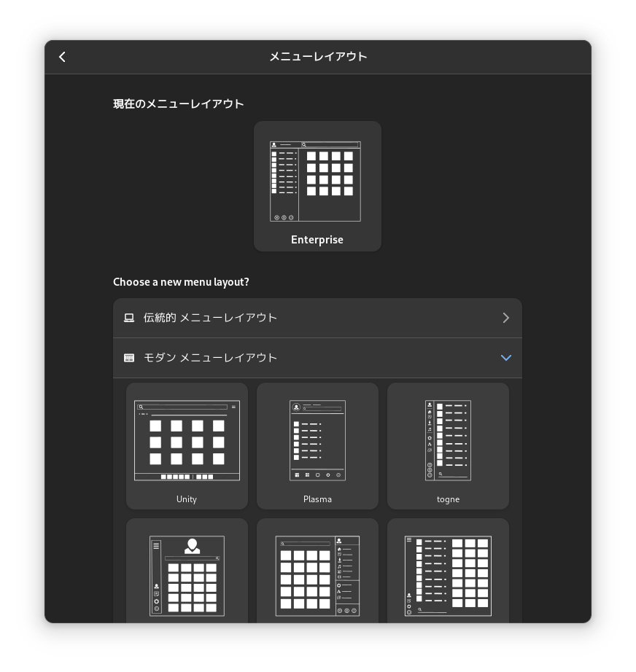Select the togne layout preview icon
This screenshot has height=672, width=636.
[x=448, y=440]
